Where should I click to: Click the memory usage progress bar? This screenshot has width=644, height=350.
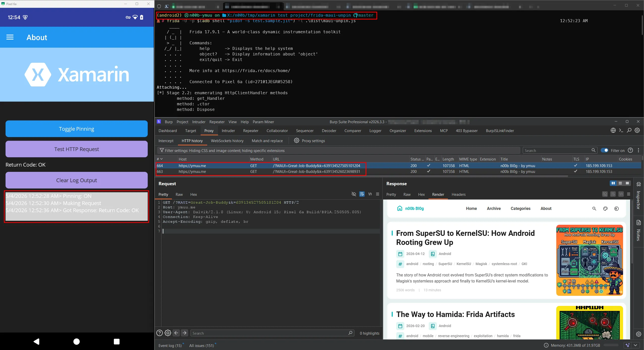[611, 345]
